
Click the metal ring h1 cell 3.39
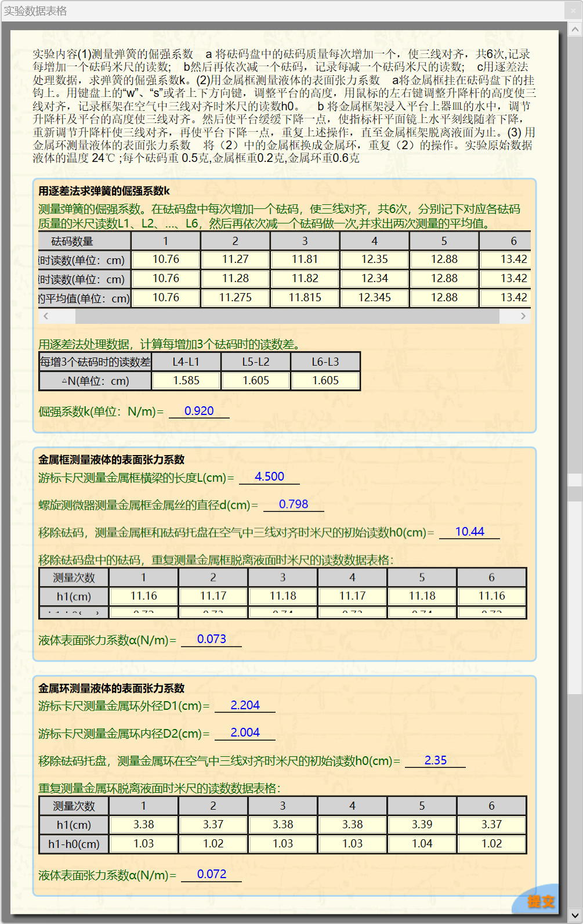tap(422, 825)
